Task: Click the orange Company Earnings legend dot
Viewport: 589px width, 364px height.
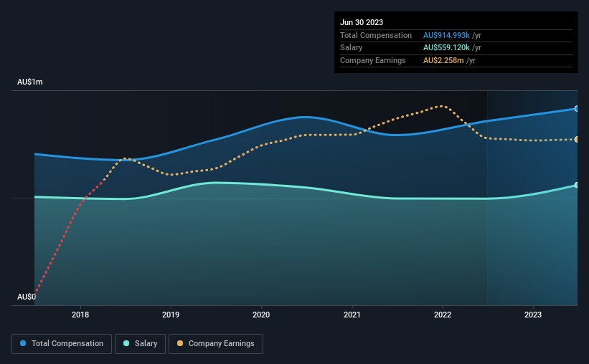Action: click(x=180, y=343)
